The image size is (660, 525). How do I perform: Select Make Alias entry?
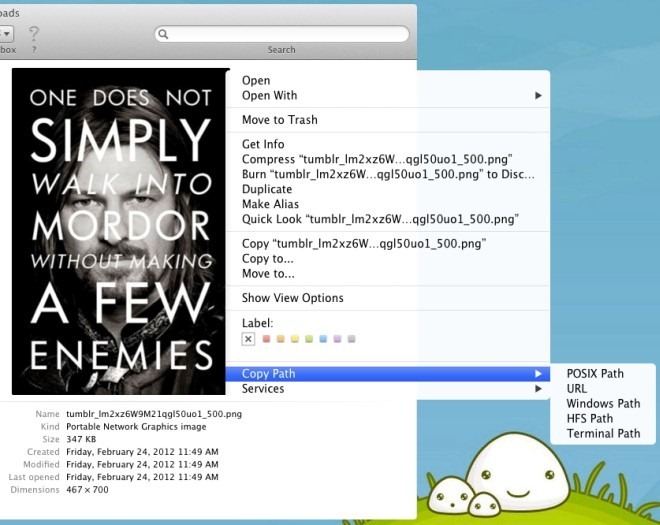(388, 204)
